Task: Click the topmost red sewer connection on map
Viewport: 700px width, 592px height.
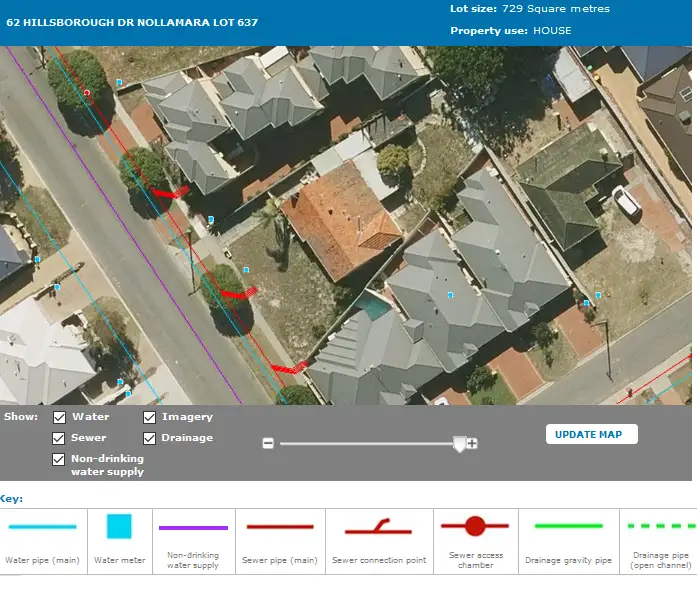Action: (x=168, y=192)
